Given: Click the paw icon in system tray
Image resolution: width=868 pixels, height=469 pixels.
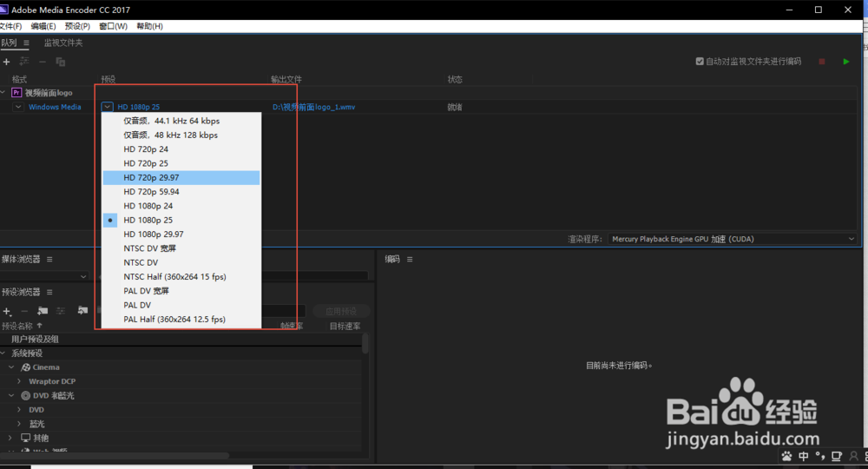Looking at the screenshot, I should point(786,456).
